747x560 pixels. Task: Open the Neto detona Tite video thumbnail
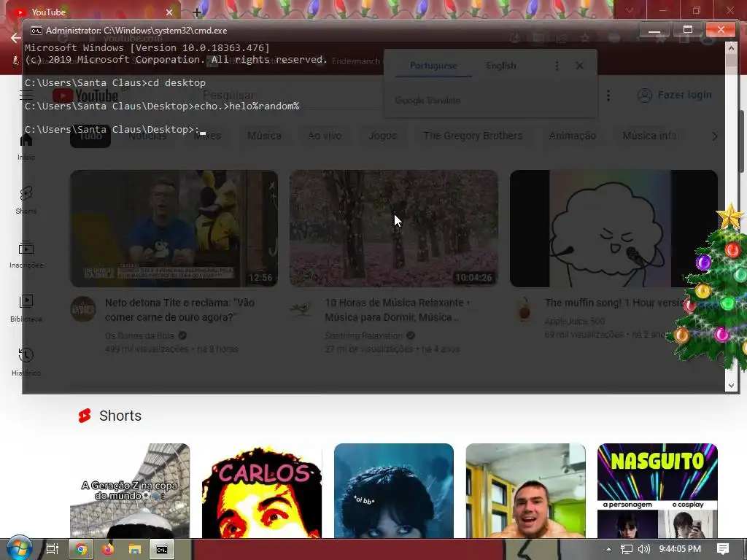[x=174, y=228]
